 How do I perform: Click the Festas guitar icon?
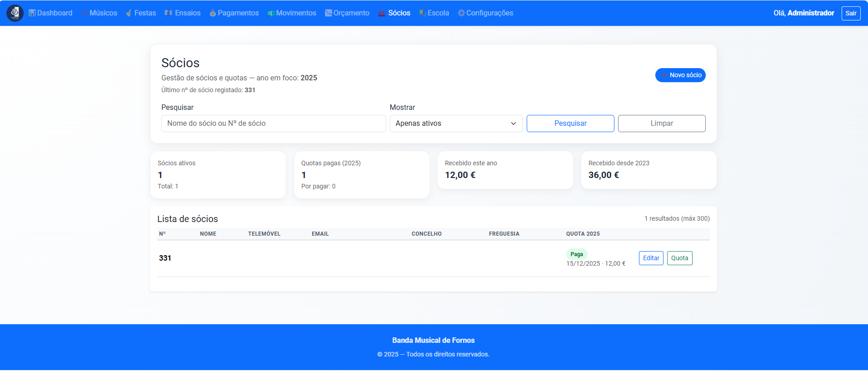[129, 13]
